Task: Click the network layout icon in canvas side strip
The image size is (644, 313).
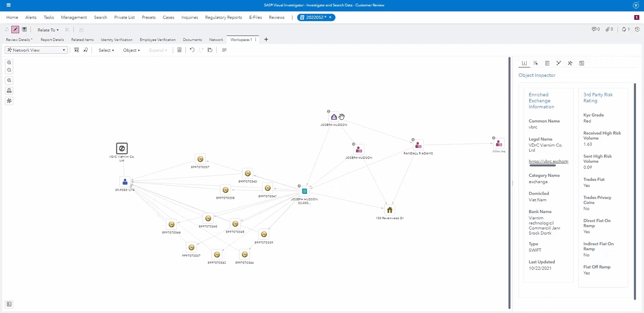Action: 9,101
